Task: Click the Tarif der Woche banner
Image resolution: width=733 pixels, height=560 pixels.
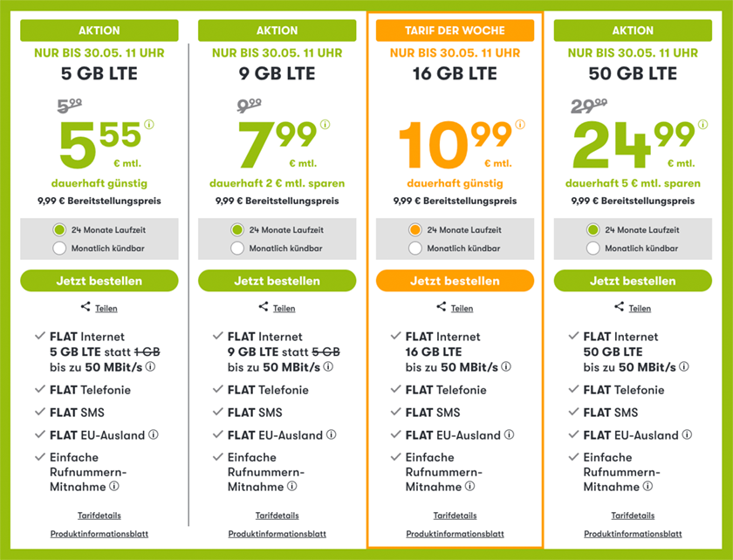Action: 455,31
